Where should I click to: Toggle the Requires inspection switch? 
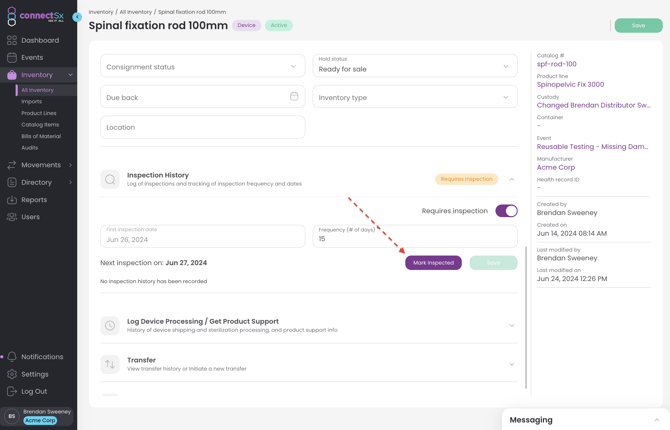tap(506, 211)
